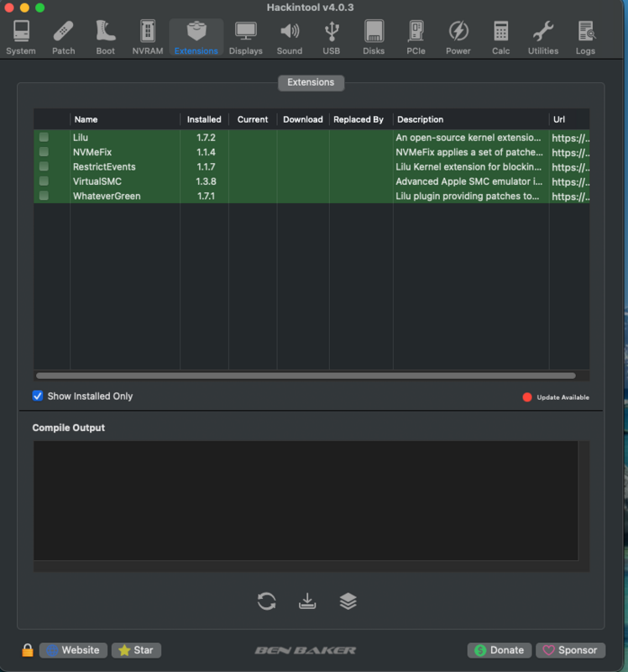Open the Website button
Image resolution: width=628 pixels, height=672 pixels.
point(73,650)
